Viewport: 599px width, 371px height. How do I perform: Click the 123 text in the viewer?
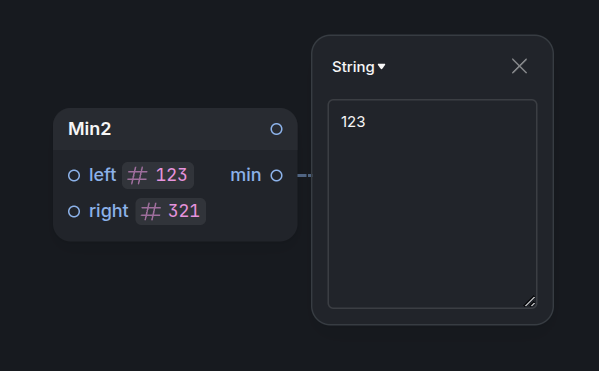point(353,122)
